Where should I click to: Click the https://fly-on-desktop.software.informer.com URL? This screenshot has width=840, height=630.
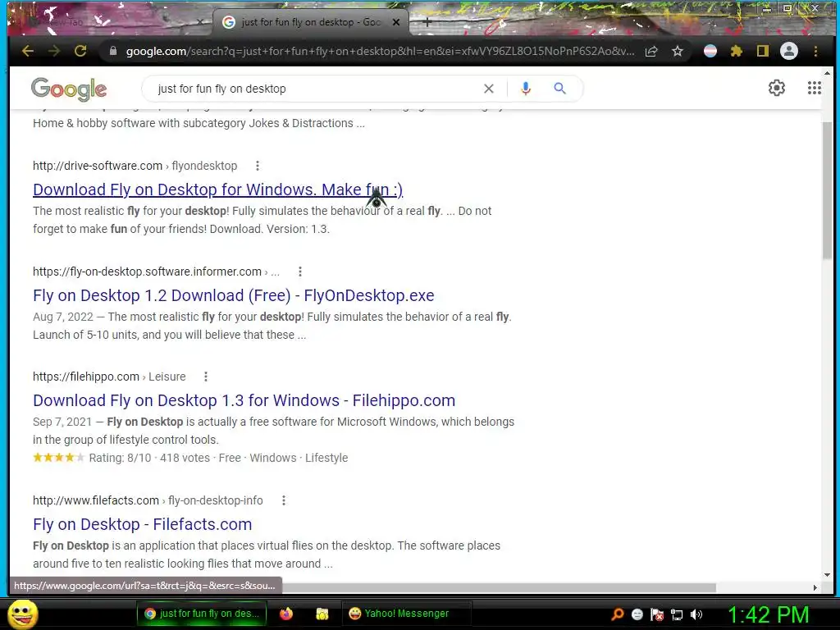pyautogui.click(x=148, y=272)
